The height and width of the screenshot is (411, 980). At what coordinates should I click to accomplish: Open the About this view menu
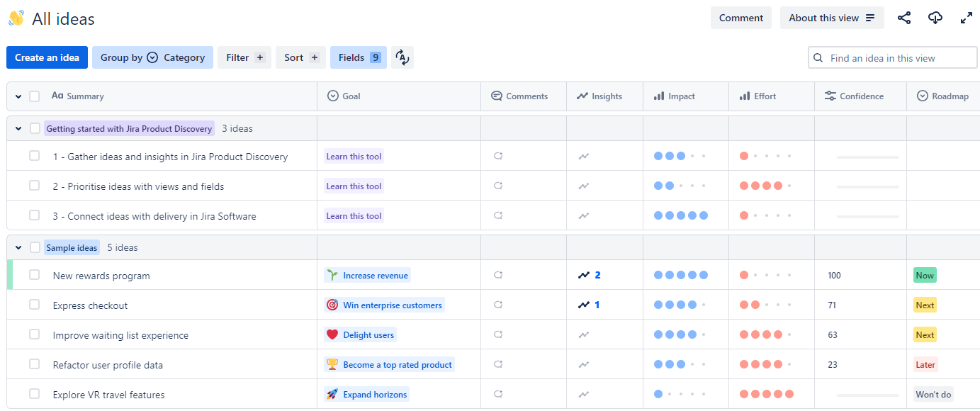coord(832,18)
